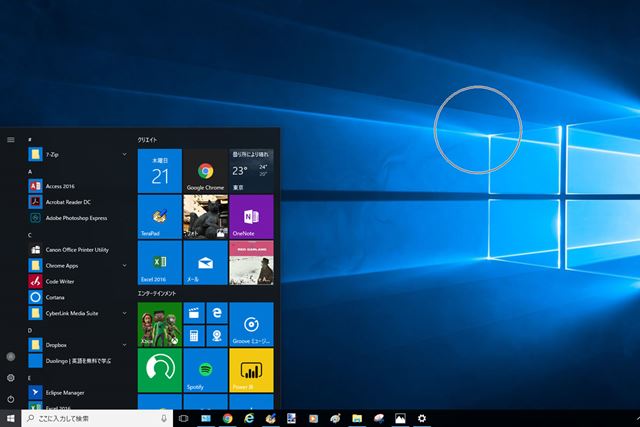Screen dimensions: 640x427
Task: Click the taskbar search box
Action: click(97, 418)
